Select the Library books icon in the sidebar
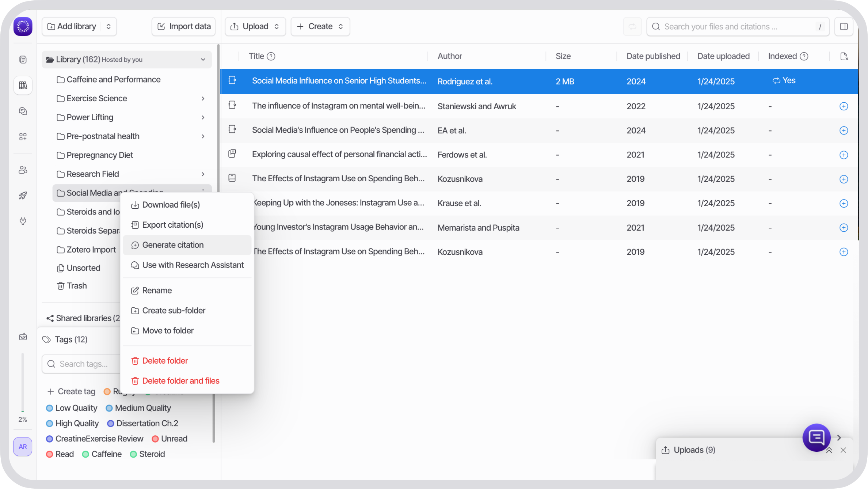868x489 pixels. click(x=23, y=85)
